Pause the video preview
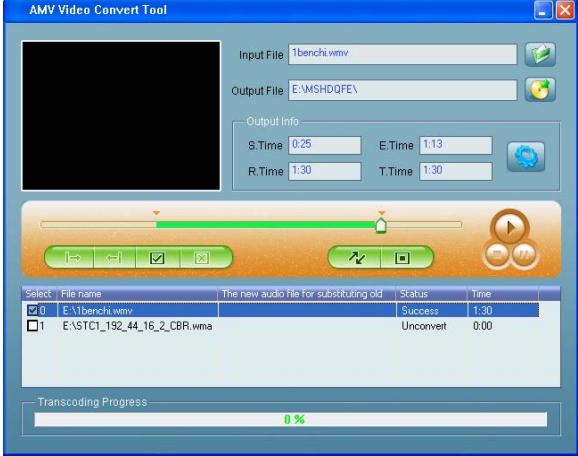Screen dimensions: 578x456 [x=524, y=254]
